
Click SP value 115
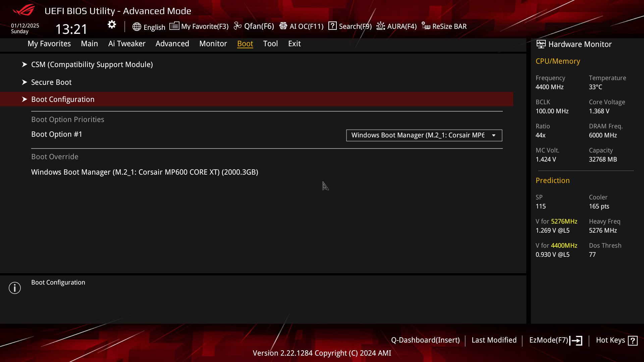click(541, 206)
